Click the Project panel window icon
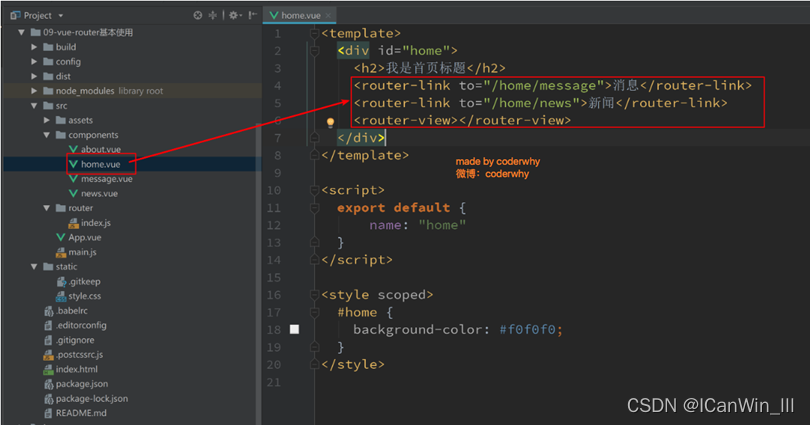The image size is (810, 425). [x=15, y=15]
